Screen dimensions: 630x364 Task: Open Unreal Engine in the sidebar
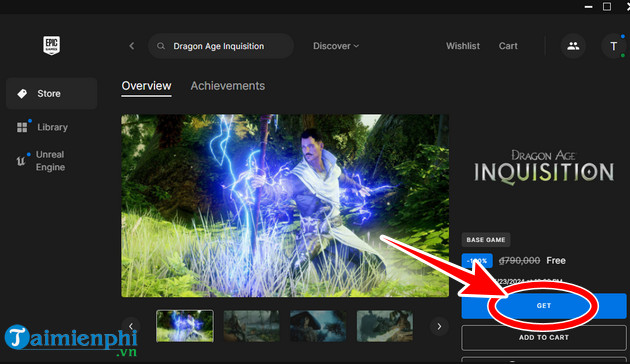(51, 161)
